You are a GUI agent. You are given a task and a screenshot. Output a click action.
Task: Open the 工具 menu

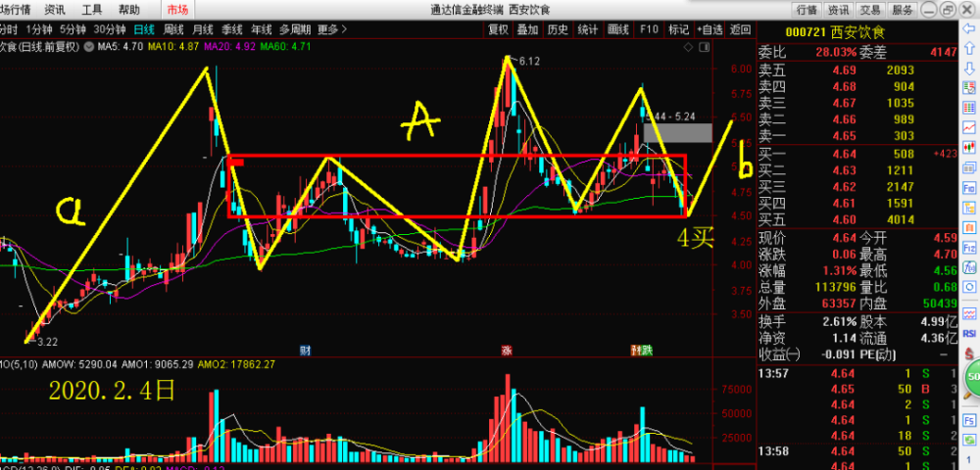pyautogui.click(x=92, y=10)
